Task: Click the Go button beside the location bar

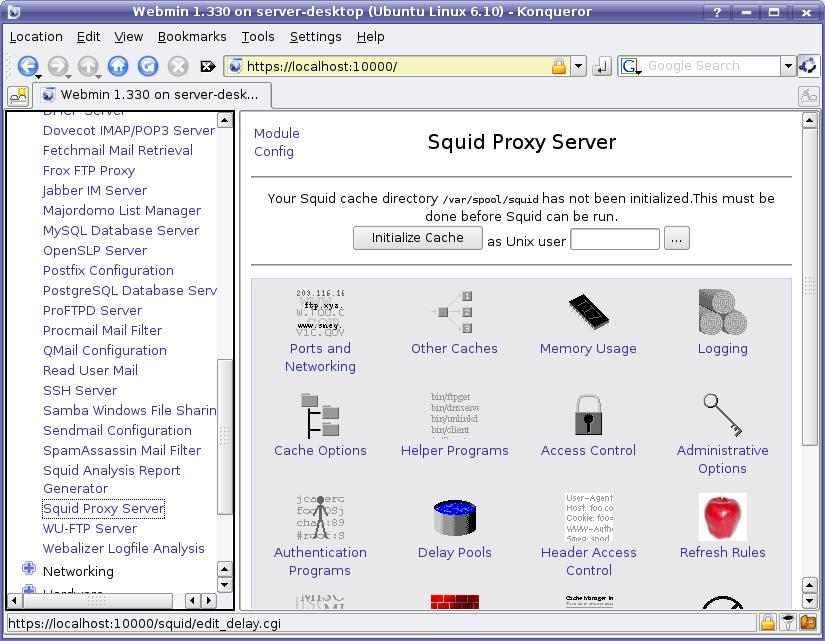Action: [601, 67]
